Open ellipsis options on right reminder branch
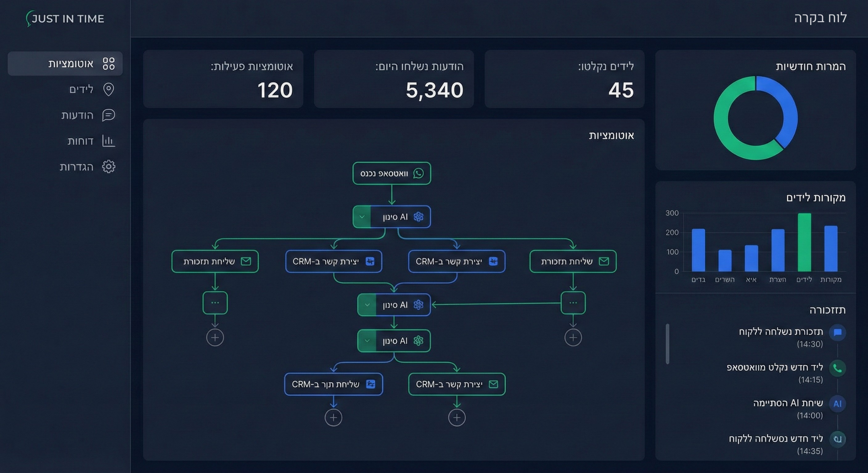This screenshot has width=868, height=473. click(573, 303)
